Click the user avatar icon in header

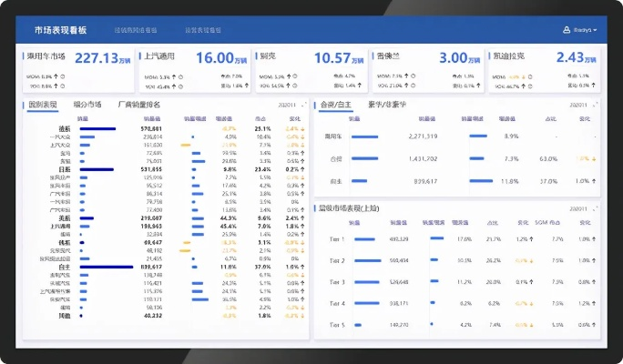(567, 30)
